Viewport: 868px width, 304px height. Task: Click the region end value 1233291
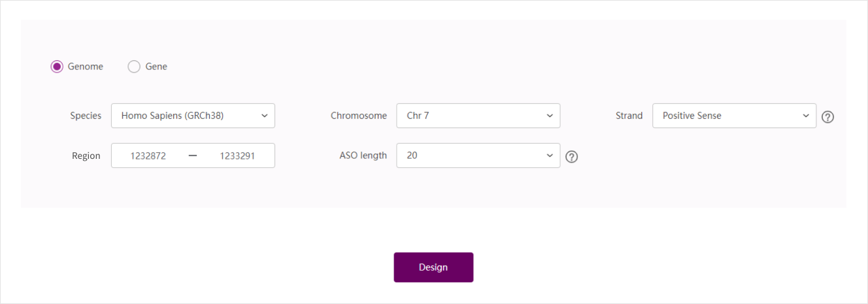tap(237, 156)
